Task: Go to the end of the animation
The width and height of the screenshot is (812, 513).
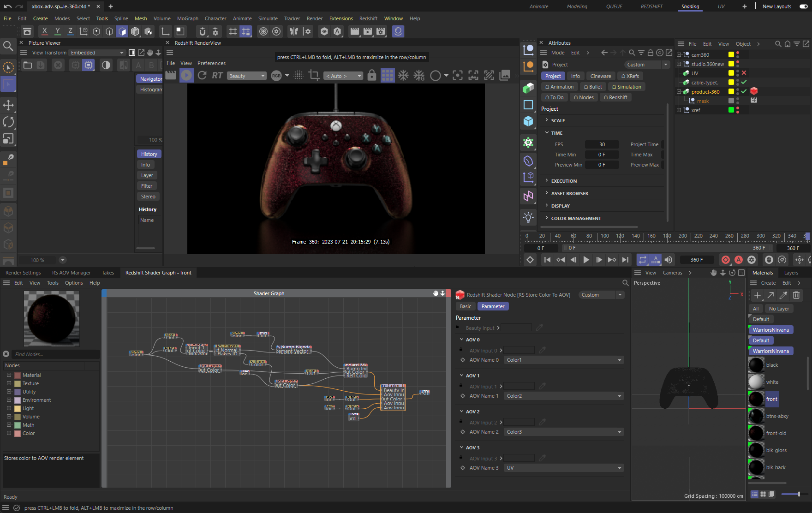Action: click(x=625, y=260)
